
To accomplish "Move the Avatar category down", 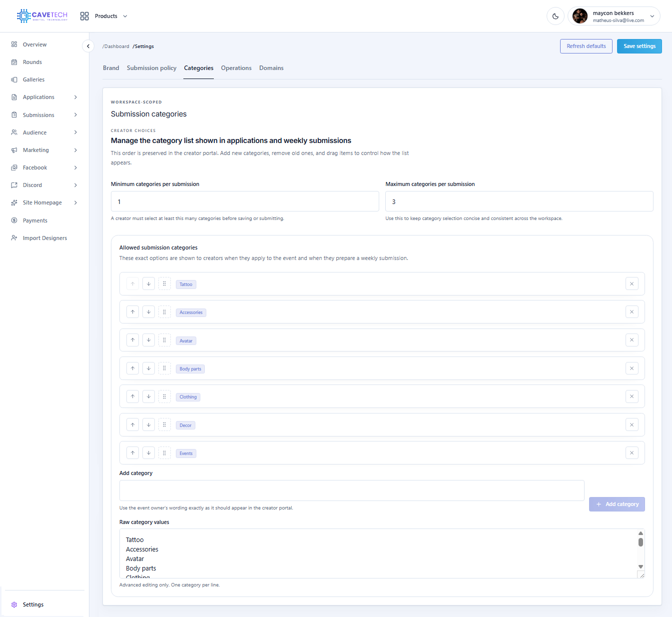I will coord(148,340).
